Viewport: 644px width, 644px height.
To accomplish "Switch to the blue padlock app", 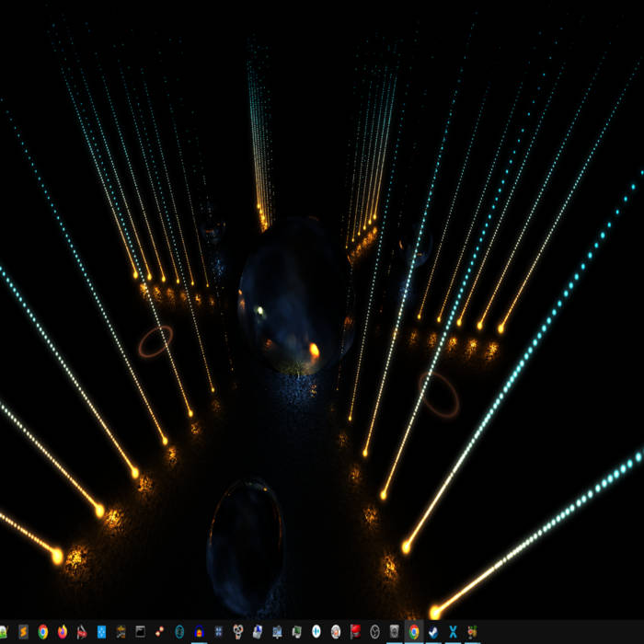I will (199, 632).
